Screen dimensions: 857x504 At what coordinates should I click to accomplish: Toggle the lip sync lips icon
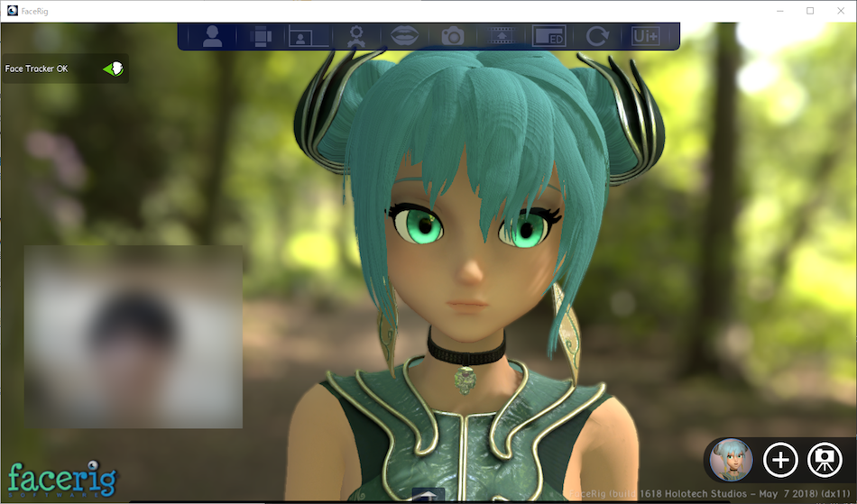point(404,36)
